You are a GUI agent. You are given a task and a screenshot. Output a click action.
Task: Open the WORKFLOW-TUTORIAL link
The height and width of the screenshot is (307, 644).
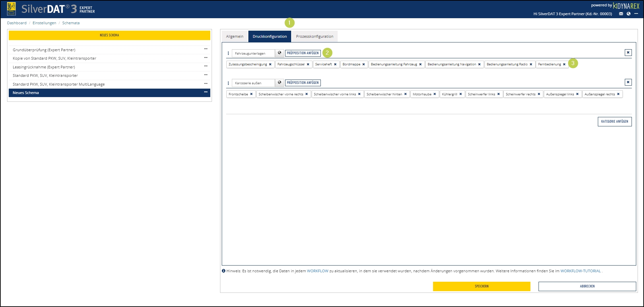click(580, 271)
